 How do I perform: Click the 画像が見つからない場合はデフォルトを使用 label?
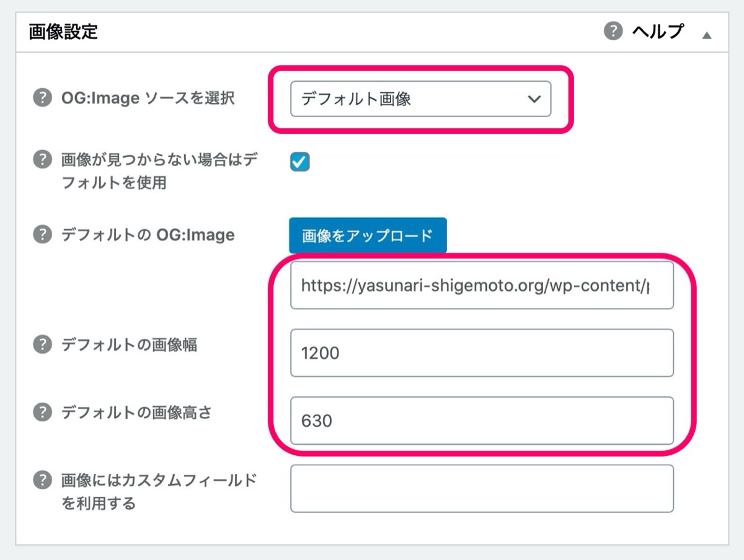click(x=159, y=172)
